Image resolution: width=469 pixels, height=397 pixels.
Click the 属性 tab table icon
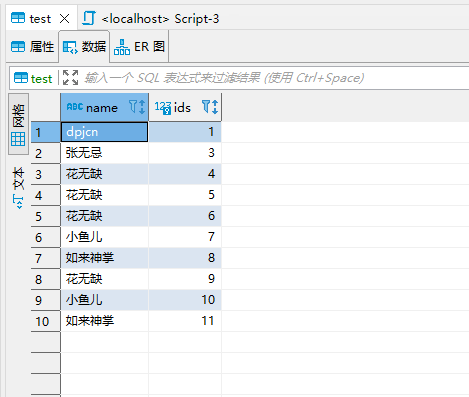[18, 47]
